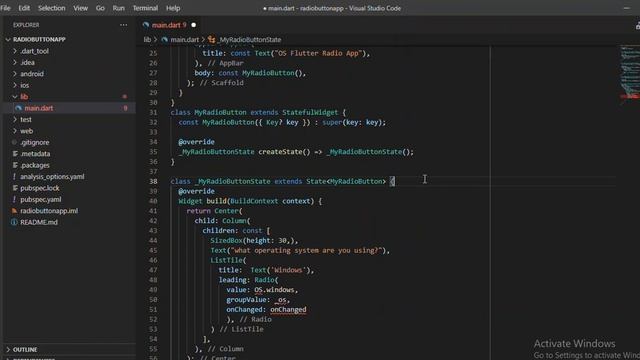Click the _os groupValue on line 50

point(281,300)
